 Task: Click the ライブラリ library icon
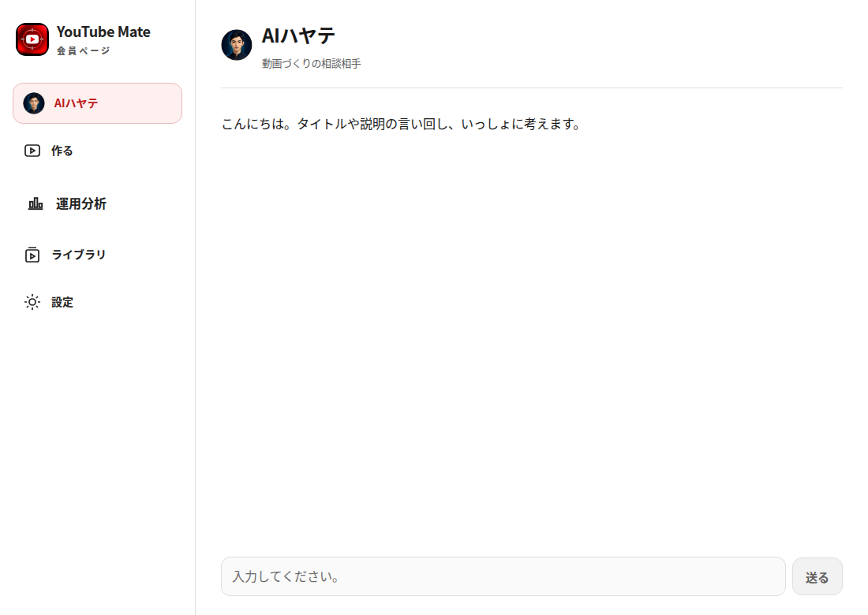(32, 255)
